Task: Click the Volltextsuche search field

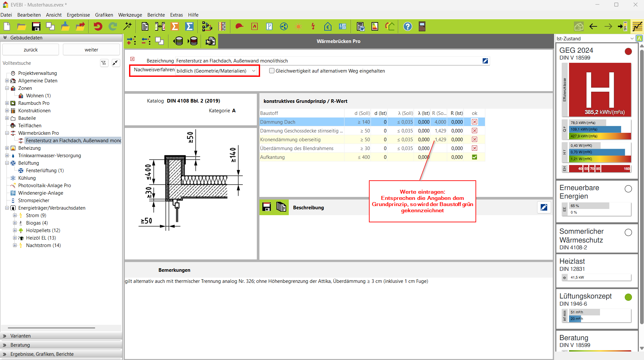Action: point(49,63)
